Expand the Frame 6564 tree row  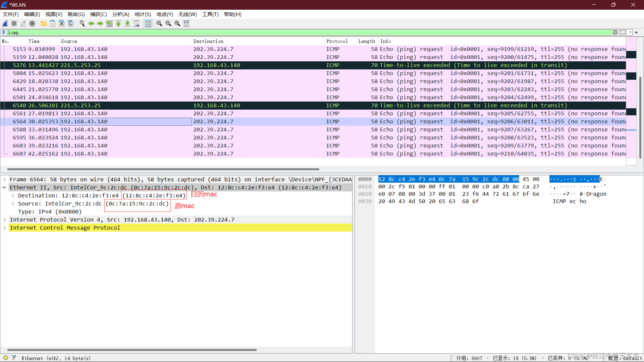(4, 180)
